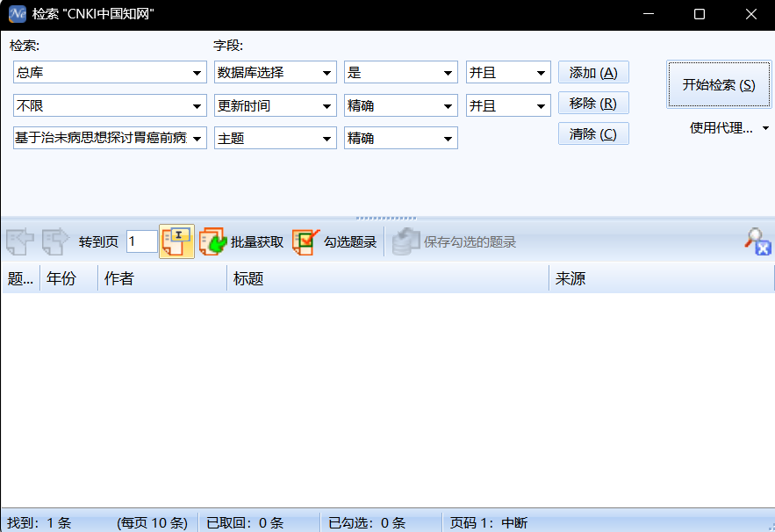
Task: Click the 页码 1: 中断 status text
Action: [x=489, y=522]
